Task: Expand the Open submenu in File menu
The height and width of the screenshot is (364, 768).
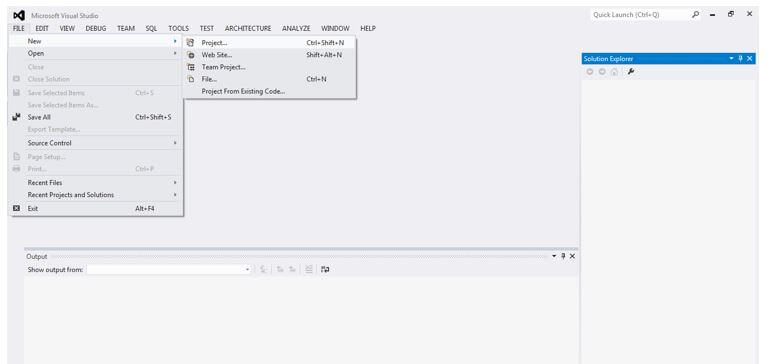Action: pos(175,53)
